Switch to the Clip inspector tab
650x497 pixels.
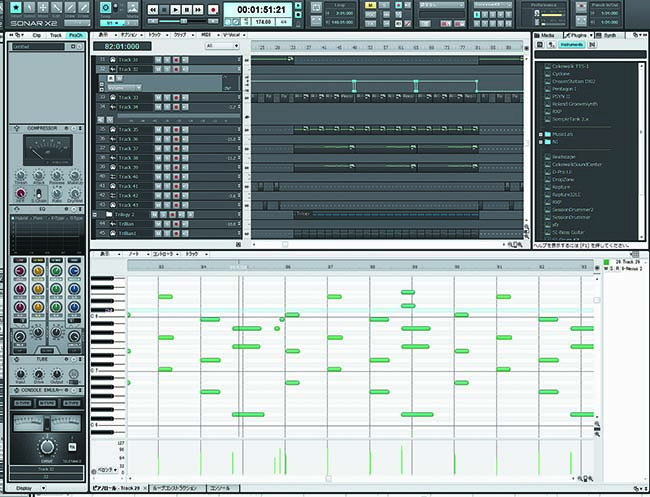click(x=36, y=36)
